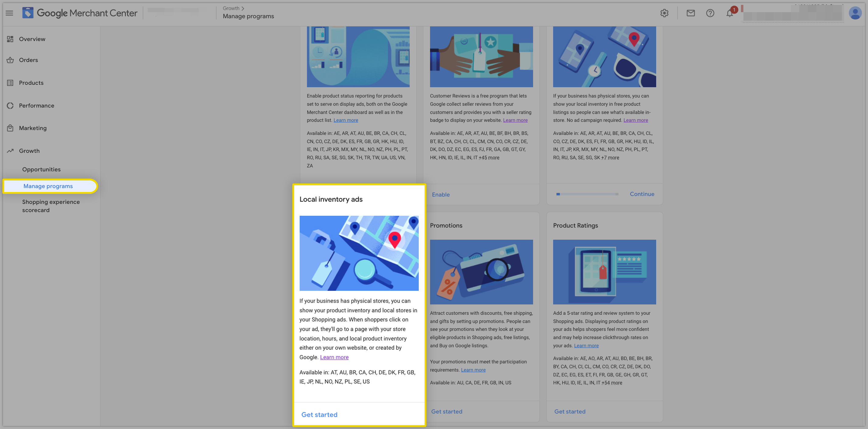The width and height of the screenshot is (868, 429).
Task: Click the Product Ratings card heading
Action: [575, 226]
